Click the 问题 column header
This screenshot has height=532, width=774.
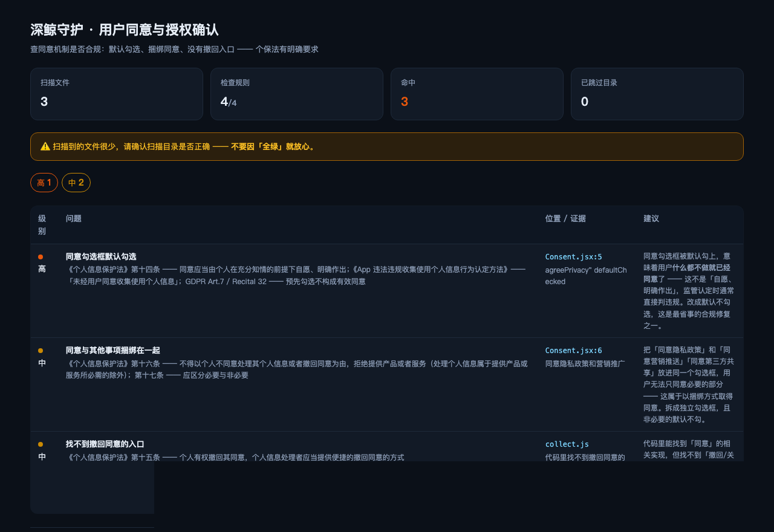[74, 218]
